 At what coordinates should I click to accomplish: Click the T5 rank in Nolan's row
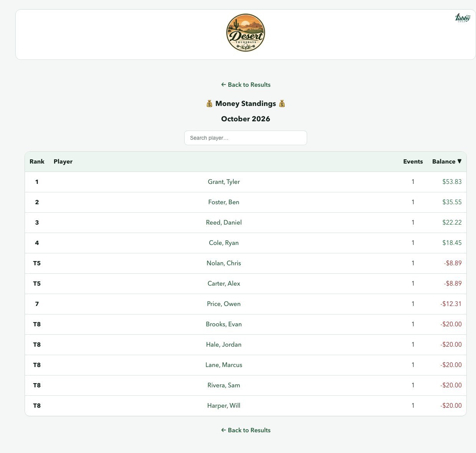[x=37, y=263]
